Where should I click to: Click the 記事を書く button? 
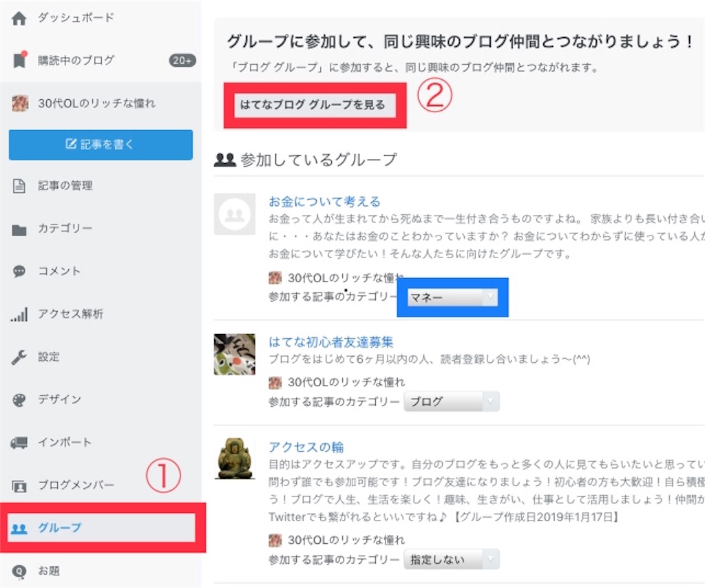coord(101,145)
